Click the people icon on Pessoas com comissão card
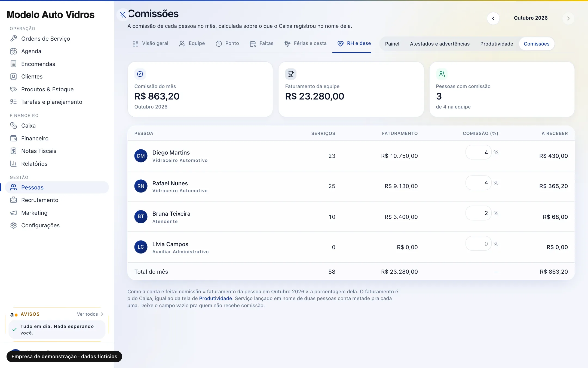The width and height of the screenshot is (588, 368). (442, 74)
